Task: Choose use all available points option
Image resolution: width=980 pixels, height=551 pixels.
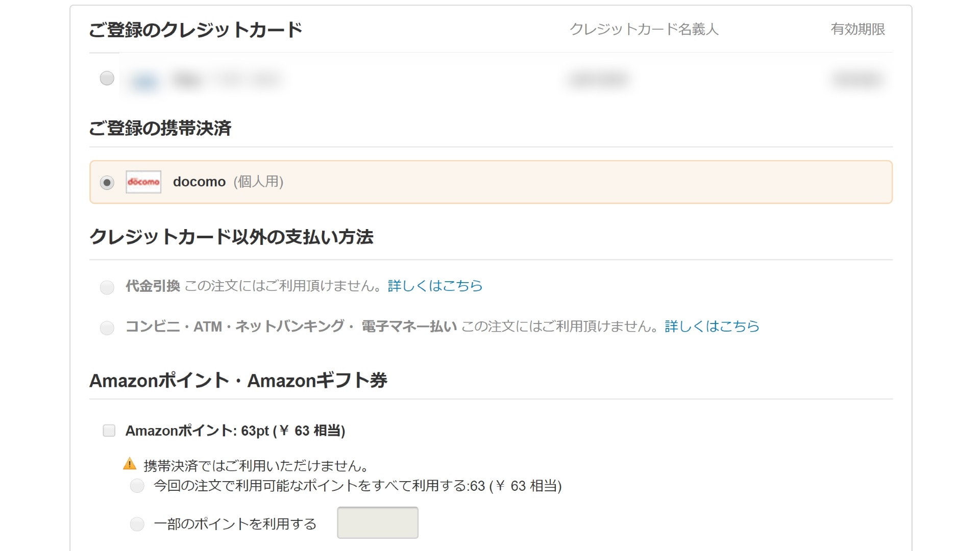Action: coord(137,486)
